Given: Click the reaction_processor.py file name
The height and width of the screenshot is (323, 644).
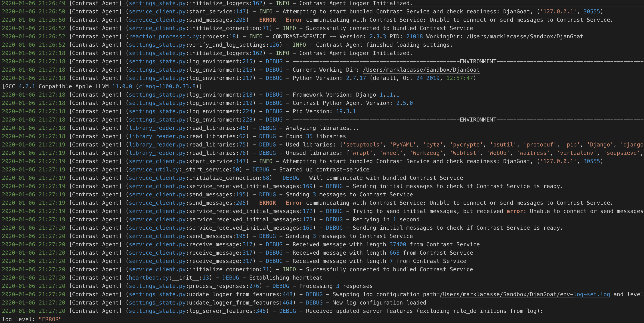Looking at the screenshot, I should pyautogui.click(x=164, y=37).
